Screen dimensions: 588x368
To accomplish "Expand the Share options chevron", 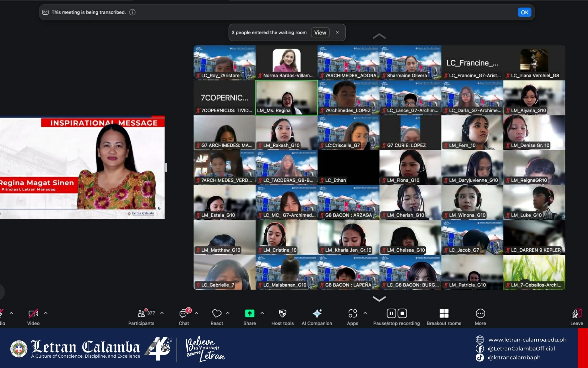I will (262, 313).
